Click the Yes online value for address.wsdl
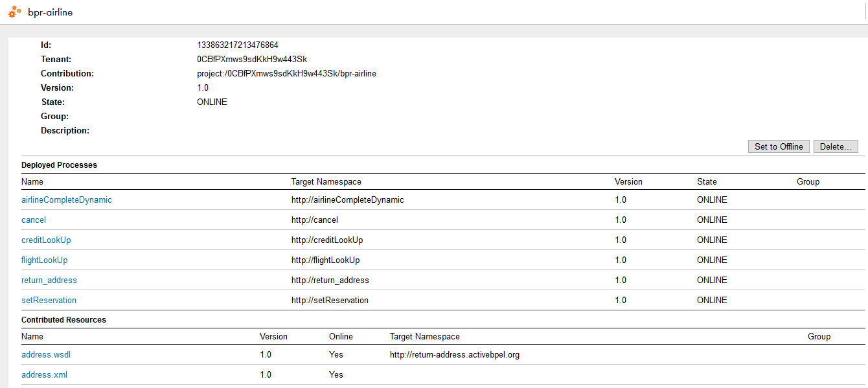Screen dimensions: 868x388 [336, 355]
